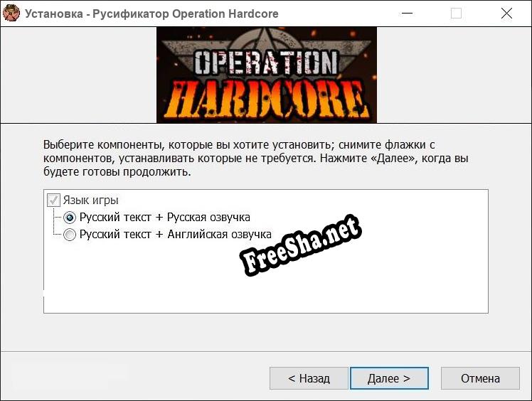Screen dimensions: 532x401
Task: Click the star emblem in the banner logo
Action: (x=266, y=40)
